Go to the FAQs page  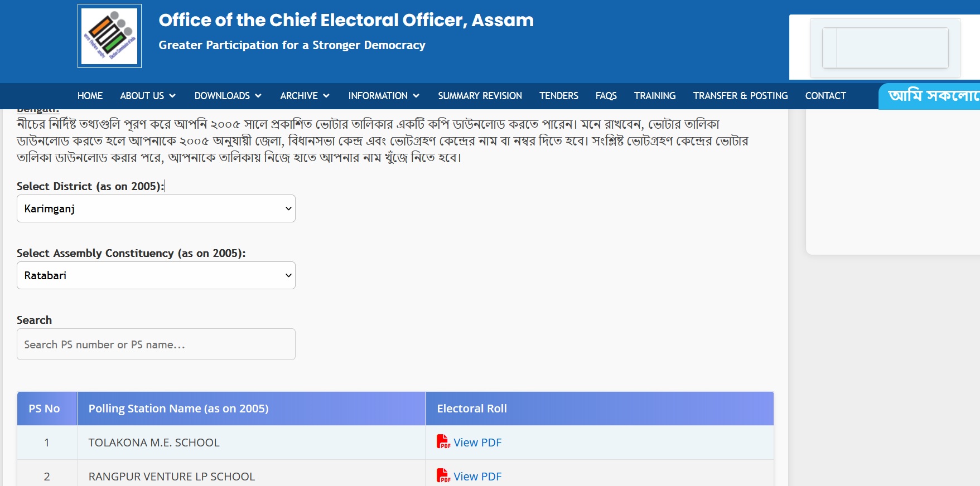coord(606,96)
